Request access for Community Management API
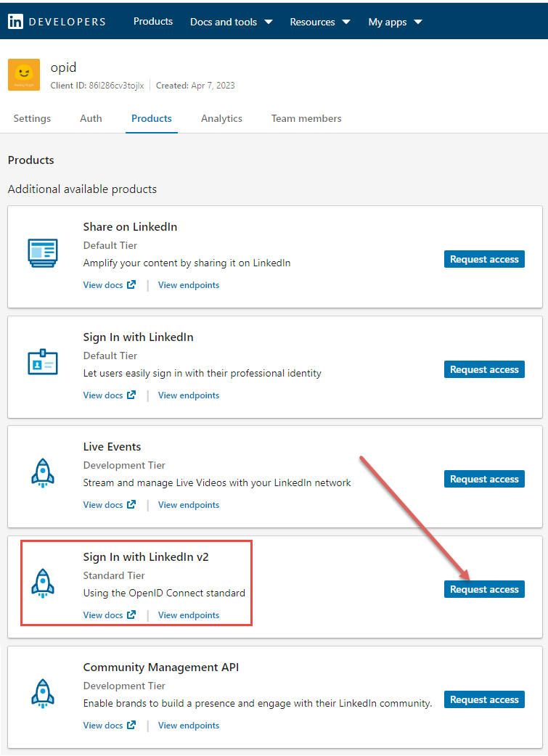 (x=484, y=700)
